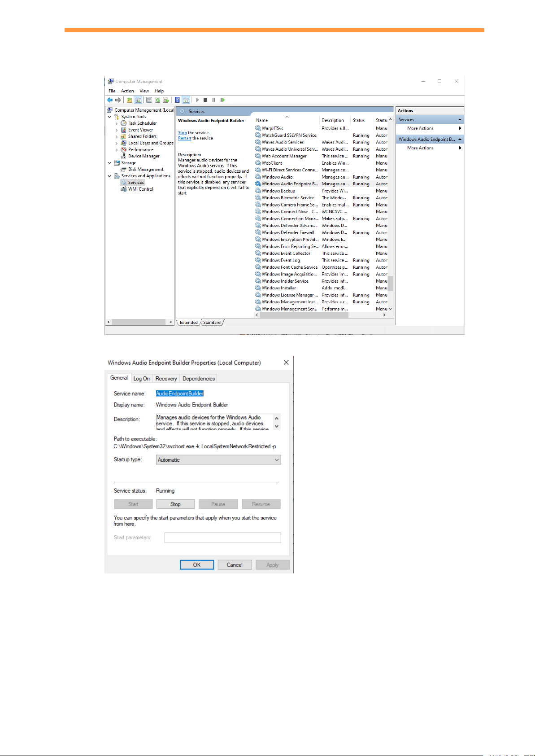Click the Start Service play icon in toolbar

(197, 100)
